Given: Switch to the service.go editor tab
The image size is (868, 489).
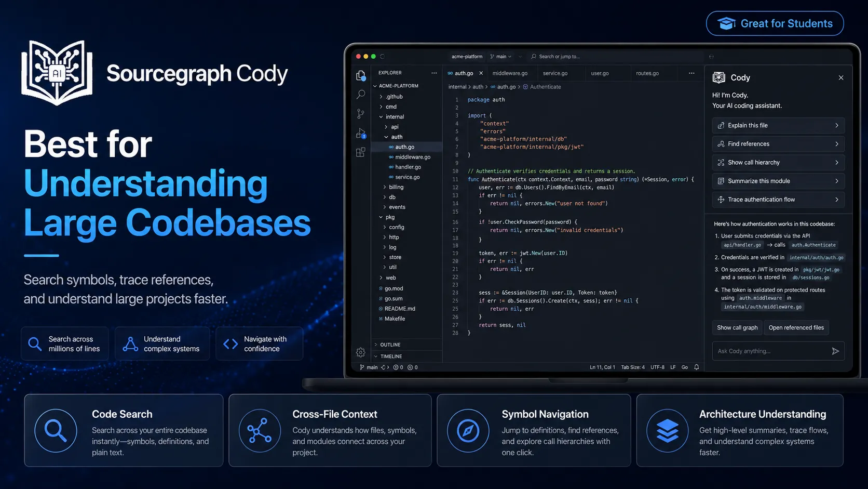Looking at the screenshot, I should (x=555, y=73).
